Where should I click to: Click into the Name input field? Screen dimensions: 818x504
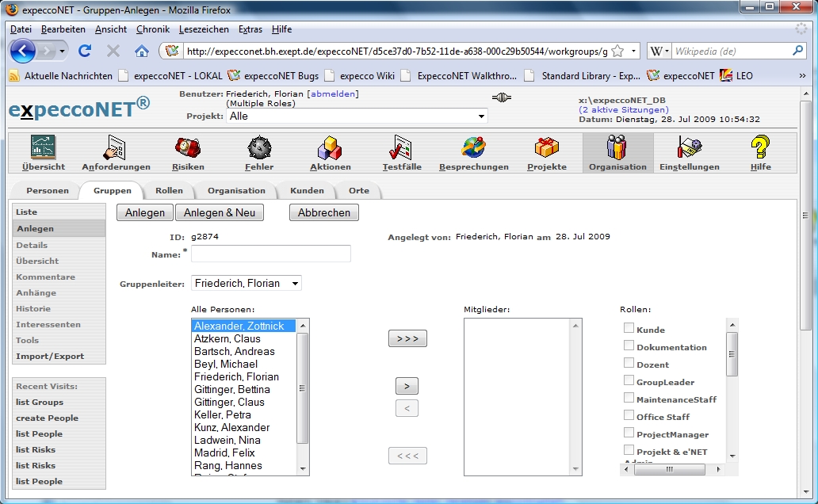pyautogui.click(x=270, y=254)
